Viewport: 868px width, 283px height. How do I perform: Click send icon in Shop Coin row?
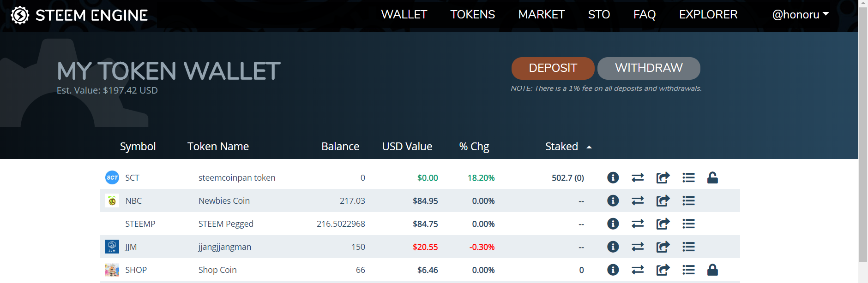point(663,270)
